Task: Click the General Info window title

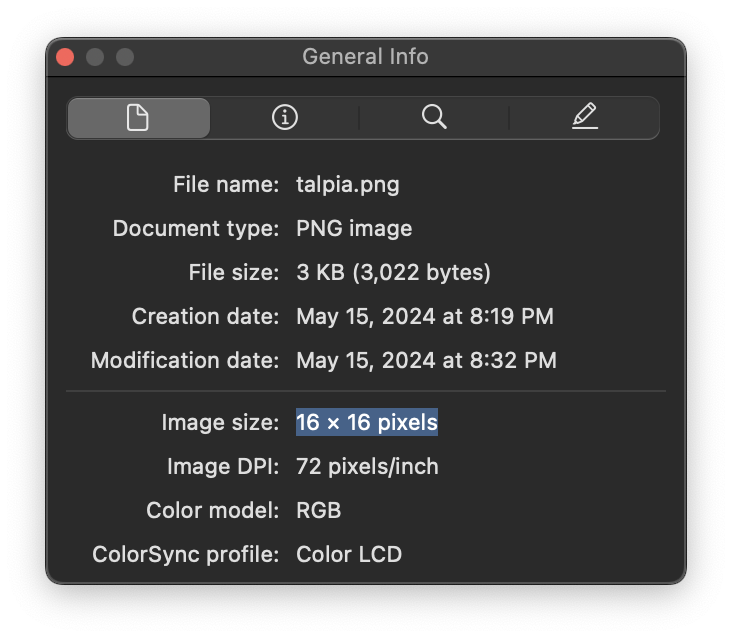Action: click(365, 57)
